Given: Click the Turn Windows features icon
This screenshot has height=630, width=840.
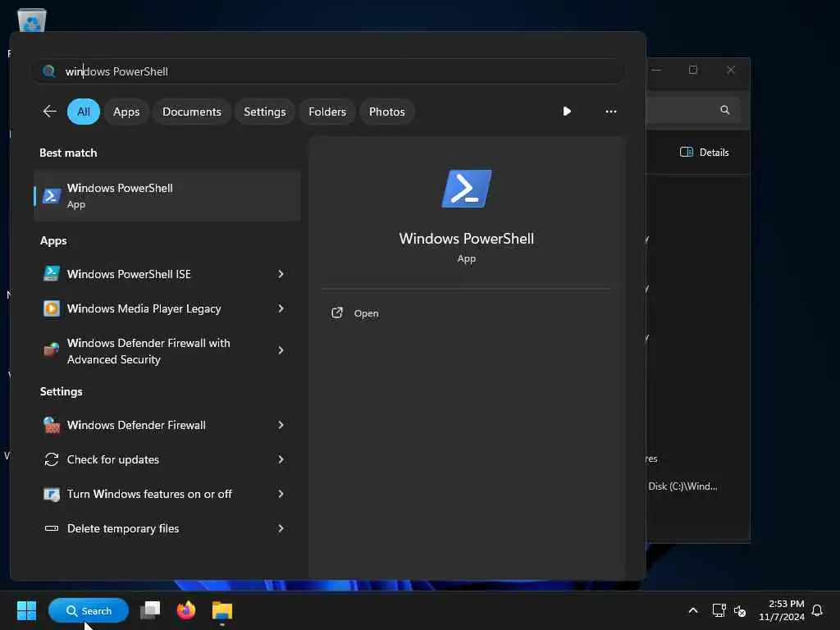Looking at the screenshot, I should [52, 494].
